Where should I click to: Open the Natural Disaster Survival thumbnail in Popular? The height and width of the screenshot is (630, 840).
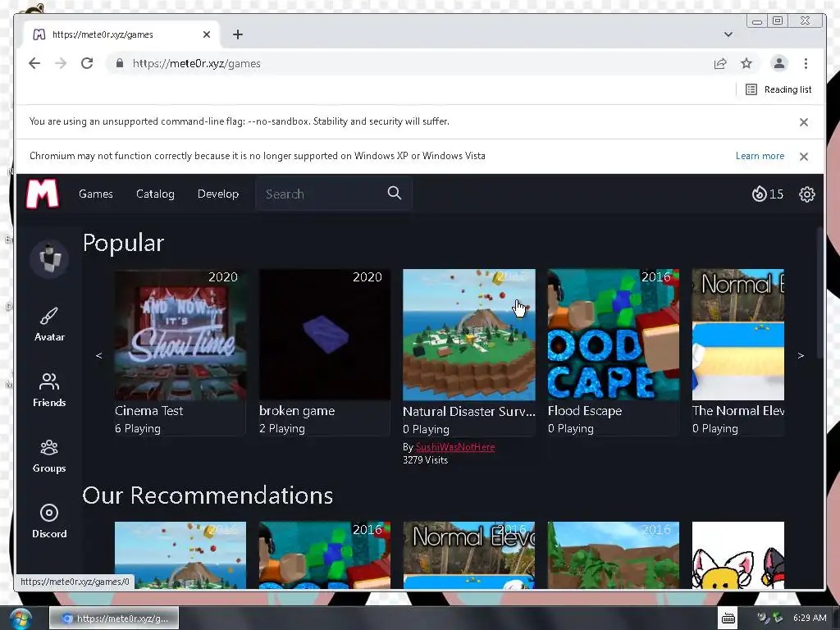pos(469,335)
